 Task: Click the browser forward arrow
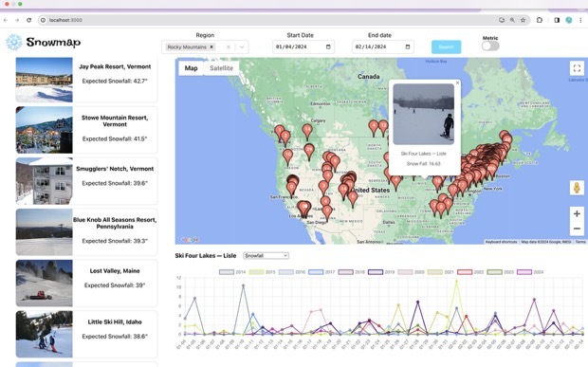17,20
